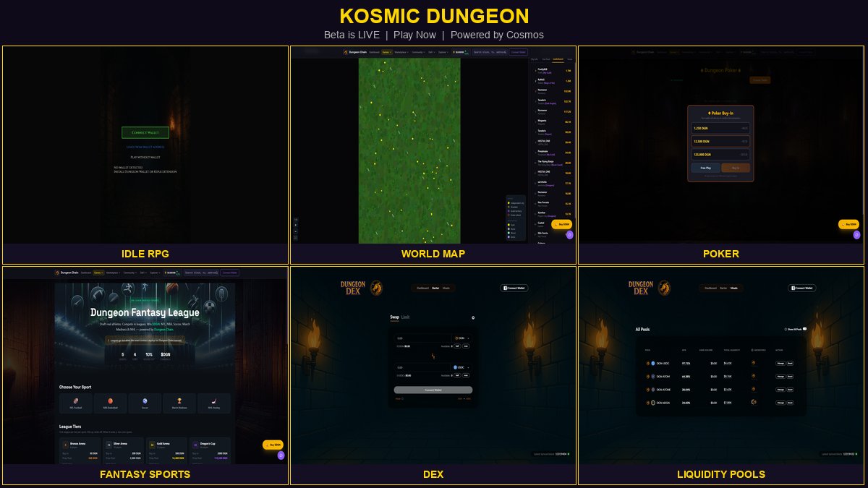Image resolution: width=868 pixels, height=488 pixels.
Task: Click Boost for the DGN-ATONE pool
Action: point(790,390)
